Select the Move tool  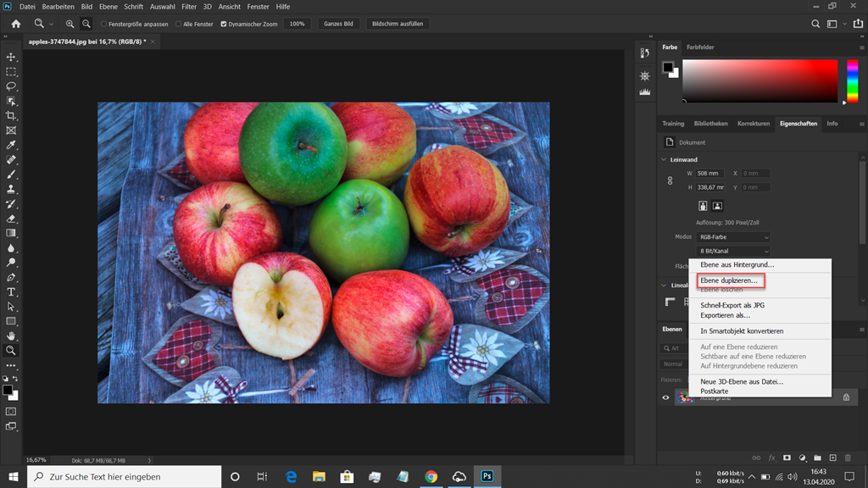click(x=11, y=57)
